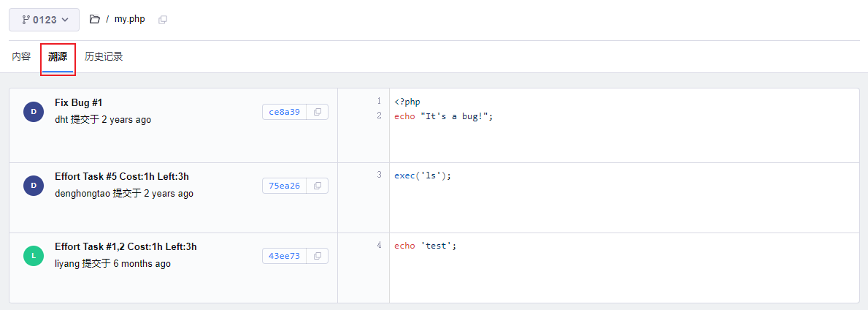This screenshot has width=868, height=310.
Task: Click denghongtao avatar icon
Action: tap(34, 186)
